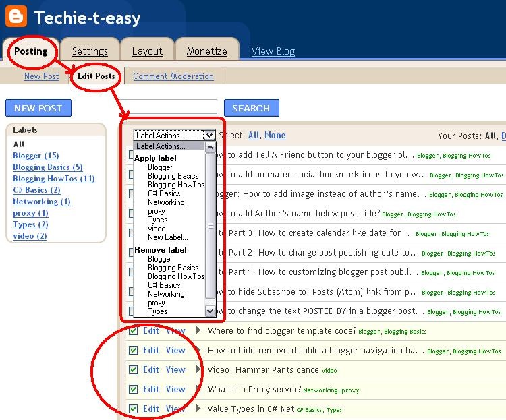Remove label Networking via dropdown
The image size is (506, 420).
point(166,293)
